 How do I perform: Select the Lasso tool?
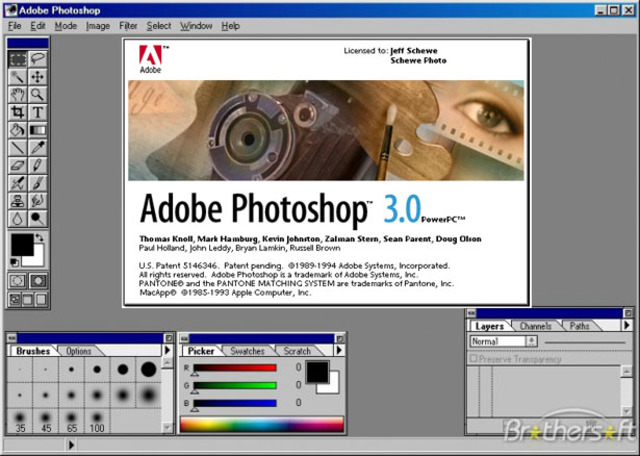[x=38, y=59]
